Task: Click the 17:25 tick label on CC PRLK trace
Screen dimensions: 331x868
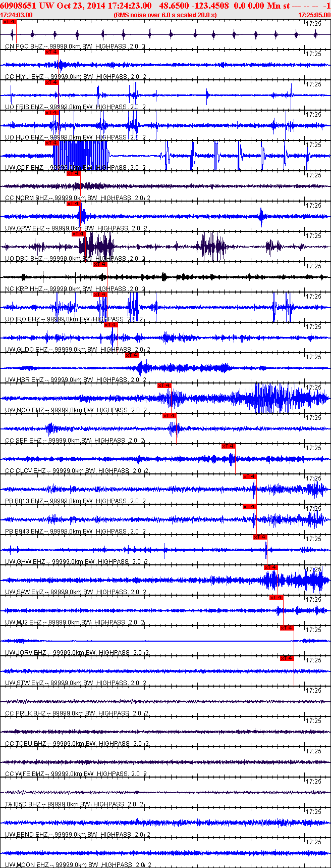Action: pyautogui.click(x=314, y=691)
